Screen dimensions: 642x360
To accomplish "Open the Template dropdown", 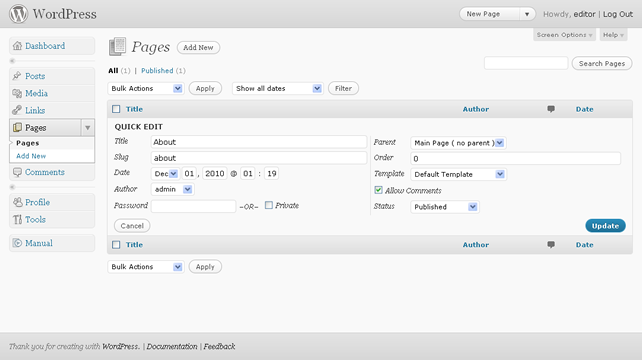I will 458,174.
